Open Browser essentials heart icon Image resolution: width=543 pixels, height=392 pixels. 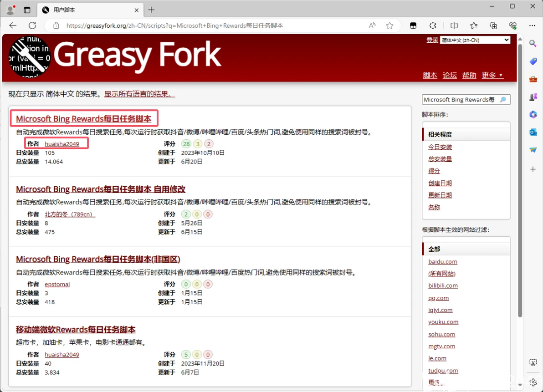click(513, 25)
